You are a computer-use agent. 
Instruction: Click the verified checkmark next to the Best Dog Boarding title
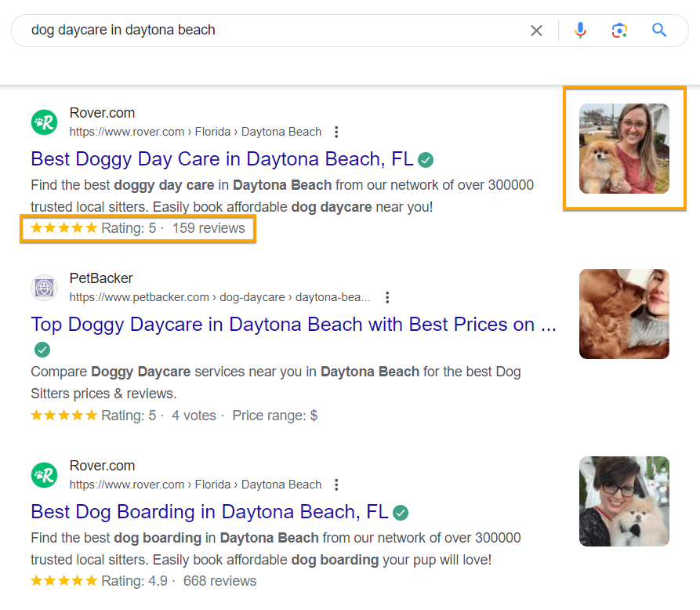pos(401,513)
